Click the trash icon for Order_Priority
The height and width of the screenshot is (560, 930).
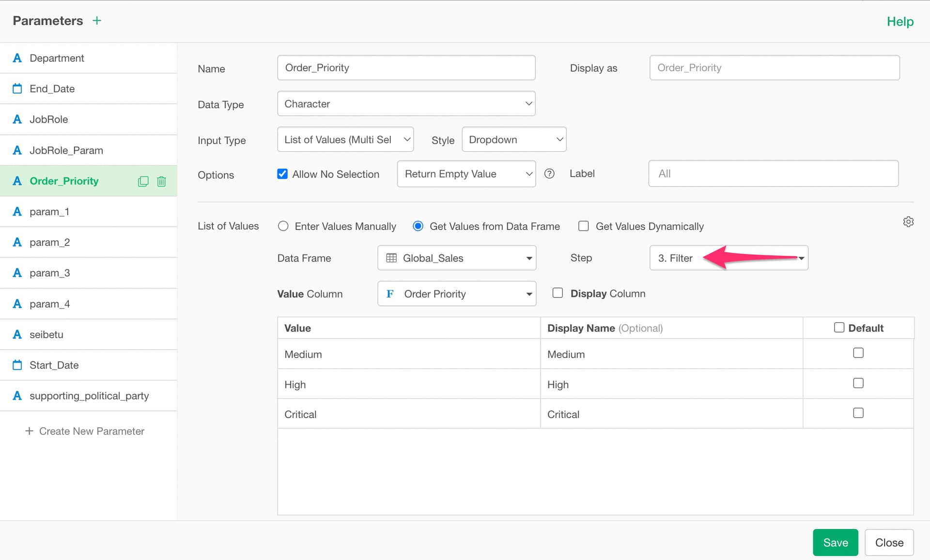[161, 181]
